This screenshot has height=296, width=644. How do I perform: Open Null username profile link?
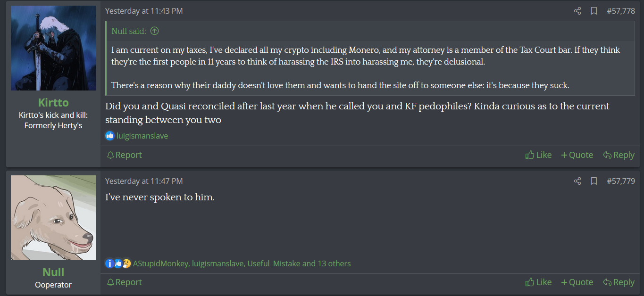point(53,272)
